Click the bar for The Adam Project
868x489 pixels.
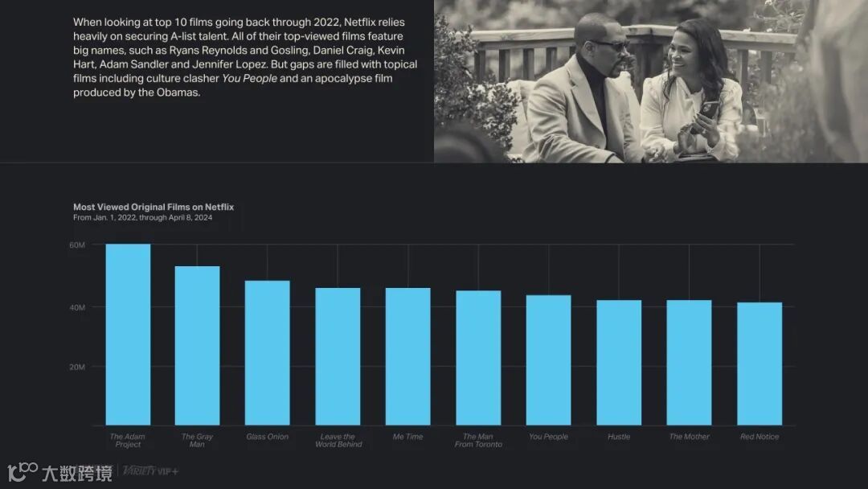point(128,335)
